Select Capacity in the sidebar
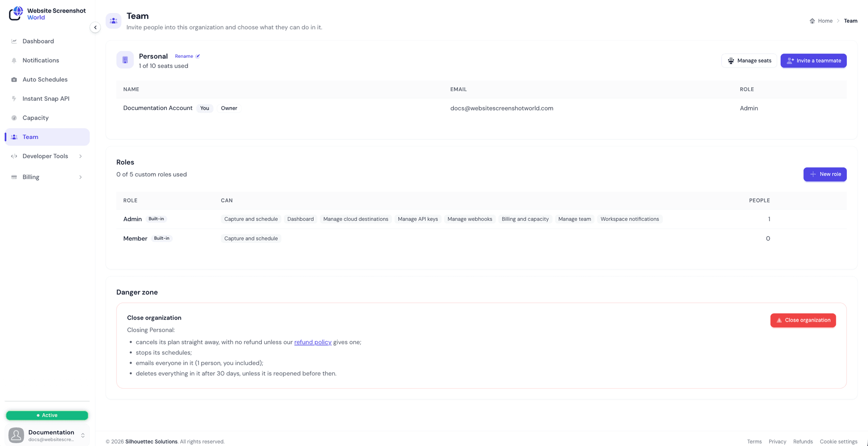Viewport: 868px width, 446px height. coord(47,118)
